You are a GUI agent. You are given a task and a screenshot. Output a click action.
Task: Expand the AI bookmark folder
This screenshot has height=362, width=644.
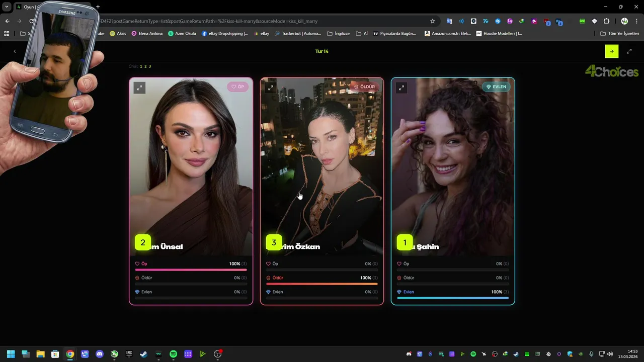pyautogui.click(x=362, y=33)
